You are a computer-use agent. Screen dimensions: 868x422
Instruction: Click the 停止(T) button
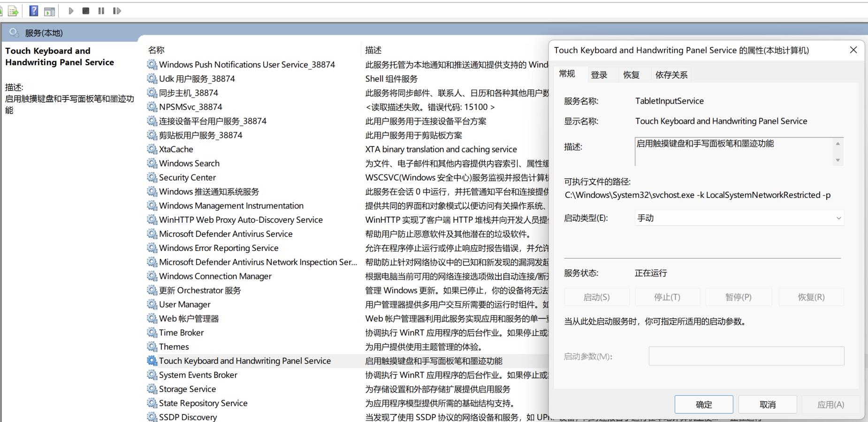pos(667,297)
